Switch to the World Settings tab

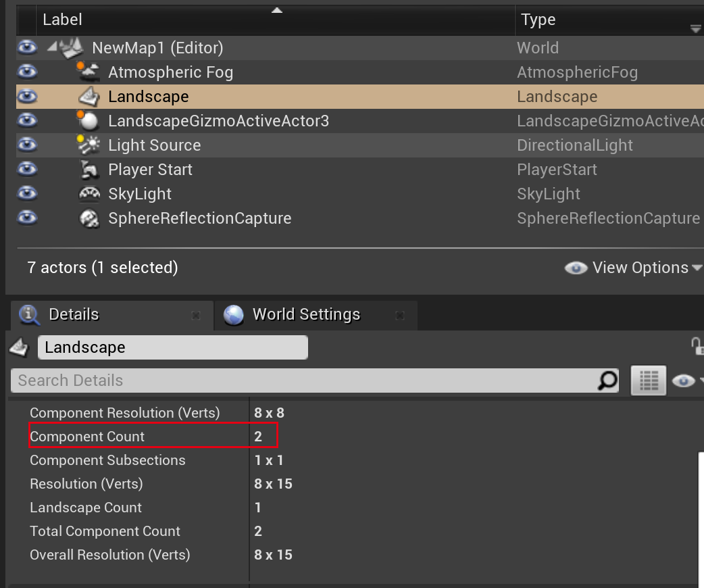[x=316, y=315]
